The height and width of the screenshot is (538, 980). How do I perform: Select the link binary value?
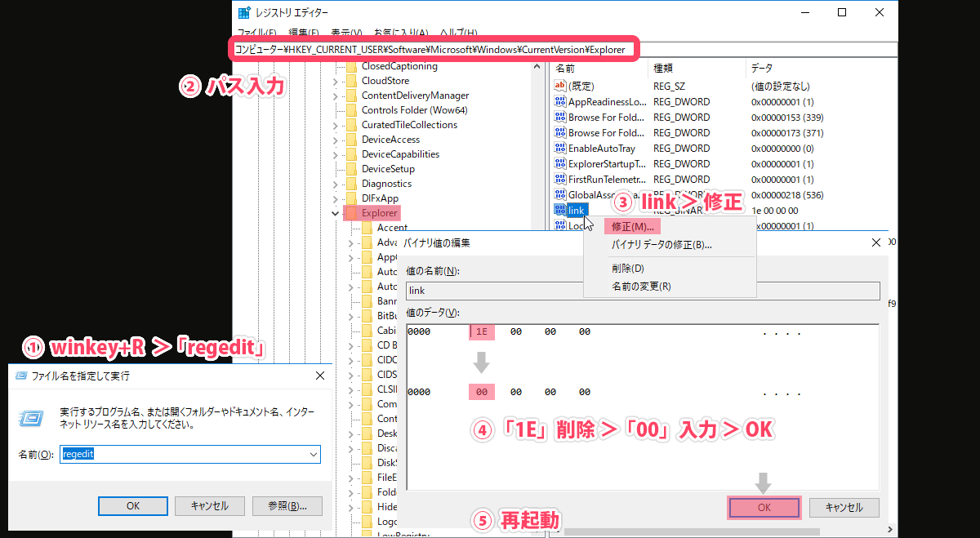(x=577, y=211)
